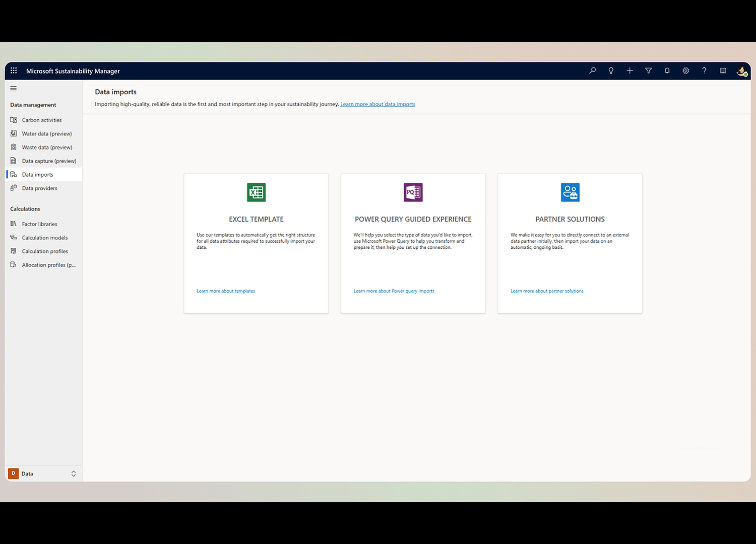
Task: Click the Data management section label
Action: (x=33, y=105)
